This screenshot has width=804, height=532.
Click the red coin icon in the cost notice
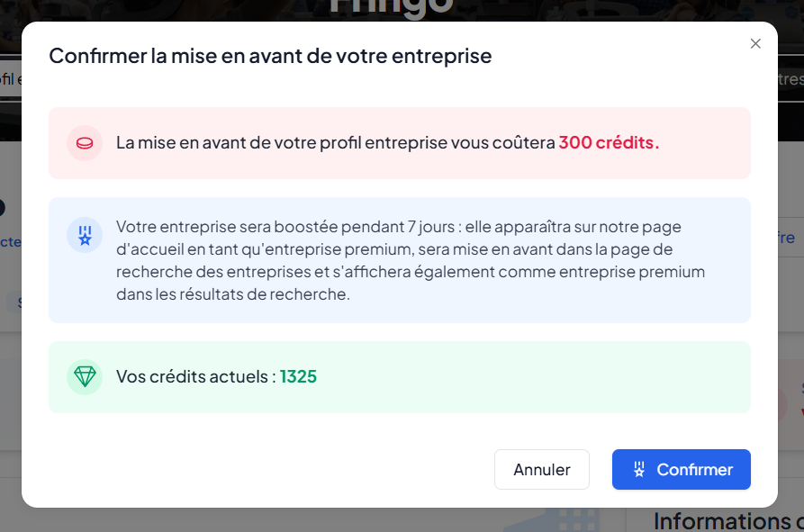click(85, 143)
